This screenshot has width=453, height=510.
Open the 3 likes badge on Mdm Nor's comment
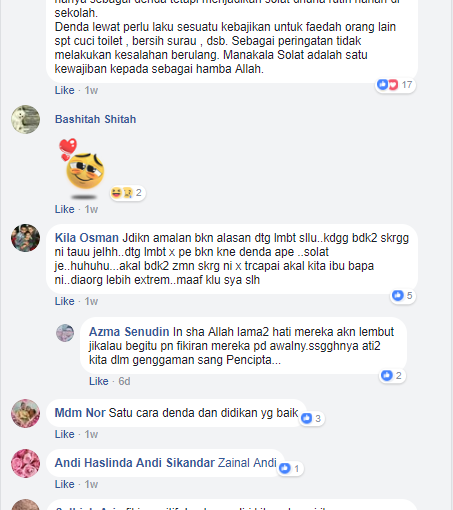click(x=312, y=418)
